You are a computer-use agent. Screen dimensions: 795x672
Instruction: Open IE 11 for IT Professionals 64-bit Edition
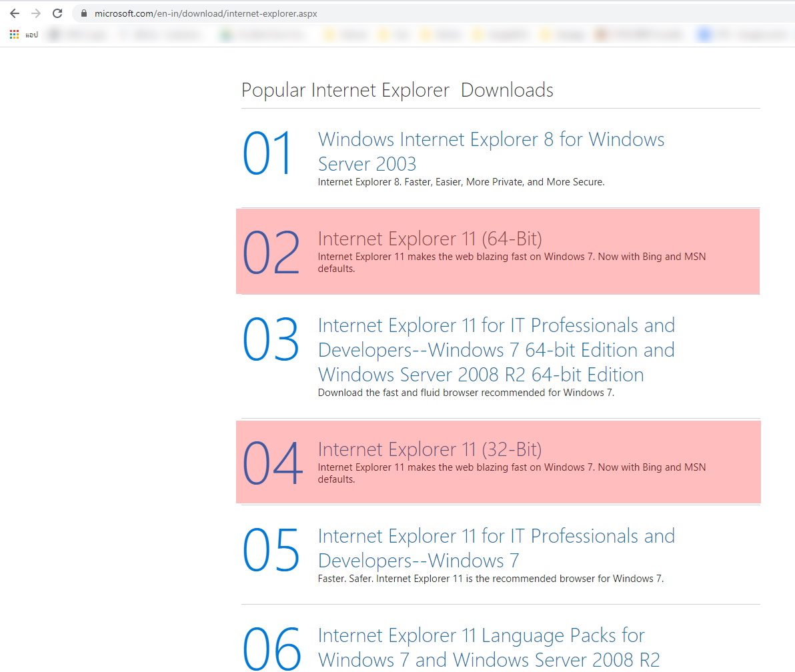click(x=497, y=349)
